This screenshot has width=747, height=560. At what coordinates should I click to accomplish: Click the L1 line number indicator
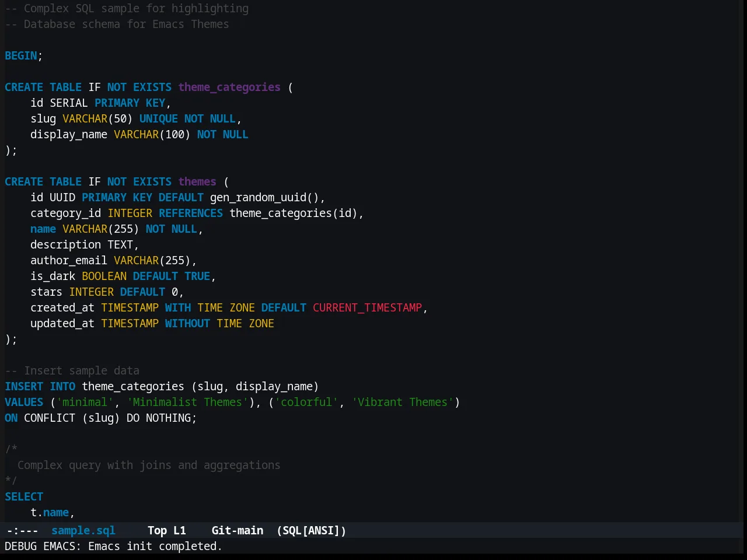click(179, 530)
